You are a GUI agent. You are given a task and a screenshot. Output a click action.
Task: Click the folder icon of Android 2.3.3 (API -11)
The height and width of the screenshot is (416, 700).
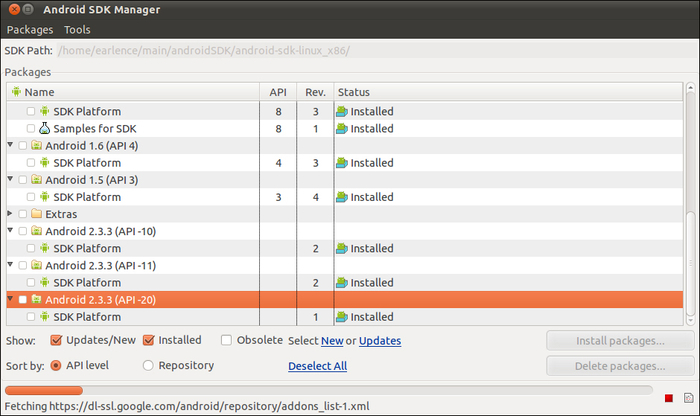pyautogui.click(x=37, y=265)
